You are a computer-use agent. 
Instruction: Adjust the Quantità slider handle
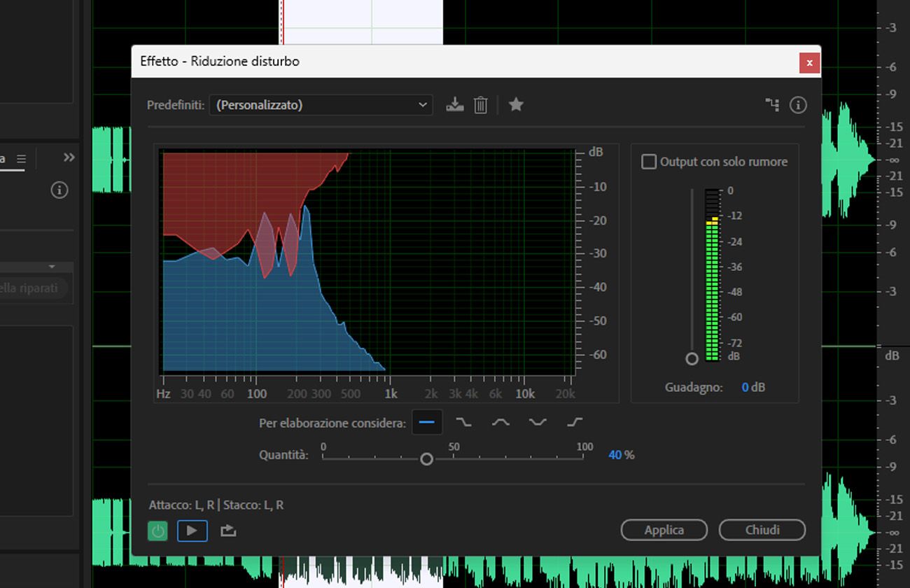[426, 458]
